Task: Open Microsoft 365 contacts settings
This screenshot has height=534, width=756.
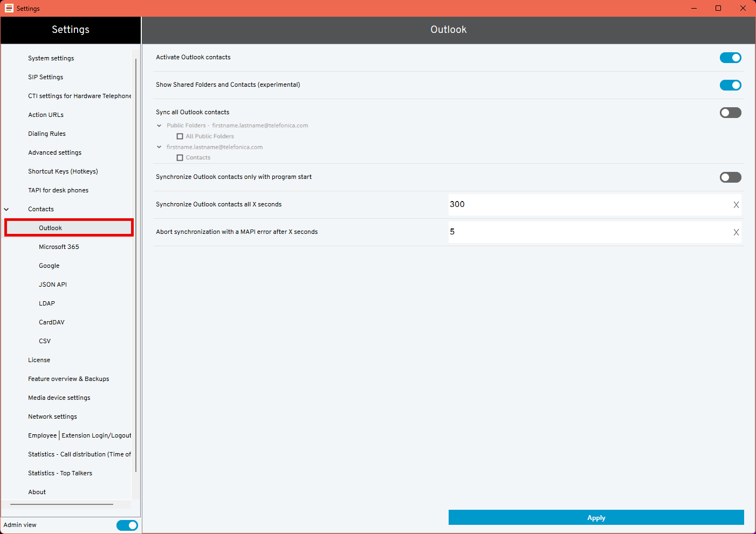Action: [x=59, y=247]
